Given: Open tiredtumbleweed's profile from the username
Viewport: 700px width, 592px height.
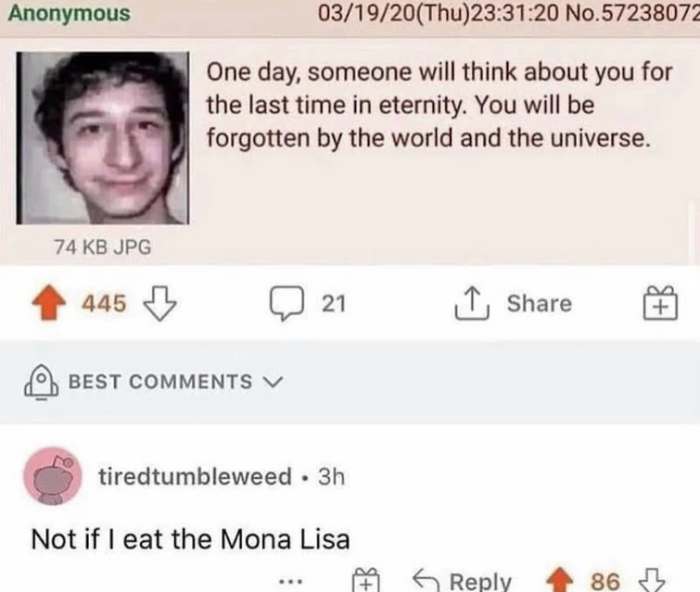Looking at the screenshot, I should [x=194, y=477].
